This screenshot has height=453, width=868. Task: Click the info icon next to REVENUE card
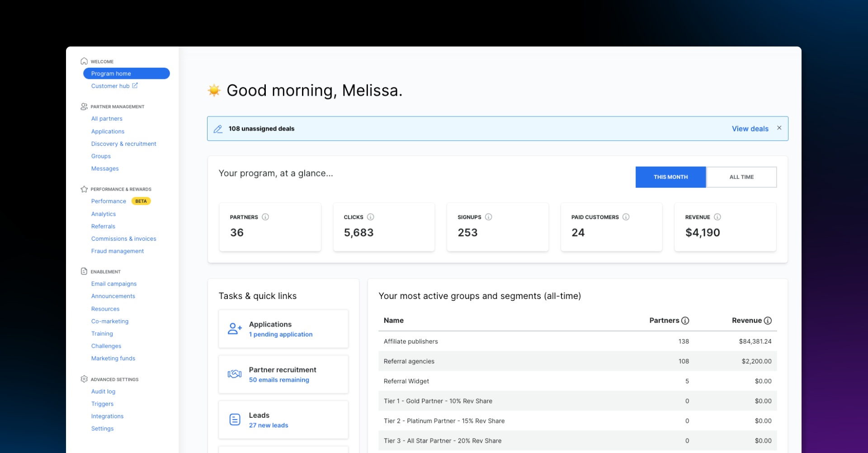point(717,217)
